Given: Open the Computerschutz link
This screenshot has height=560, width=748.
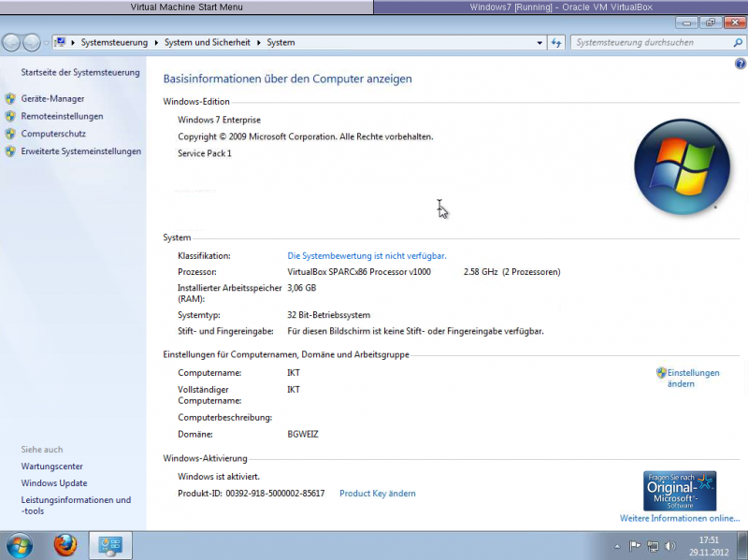Looking at the screenshot, I should 53,134.
